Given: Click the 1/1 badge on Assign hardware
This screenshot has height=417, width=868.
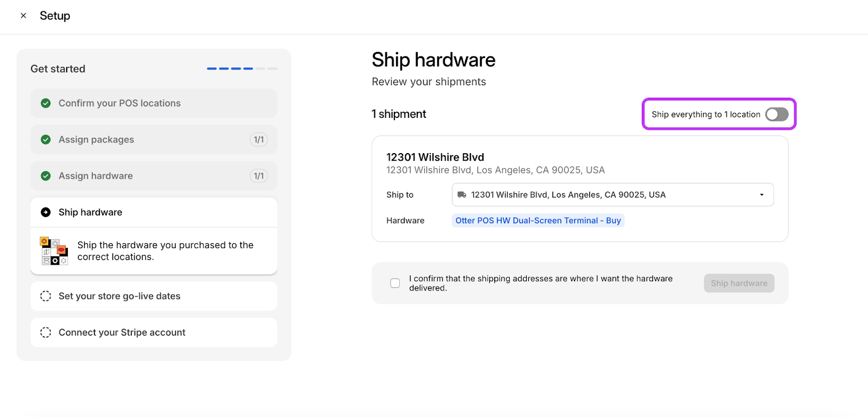Looking at the screenshot, I should tap(259, 176).
